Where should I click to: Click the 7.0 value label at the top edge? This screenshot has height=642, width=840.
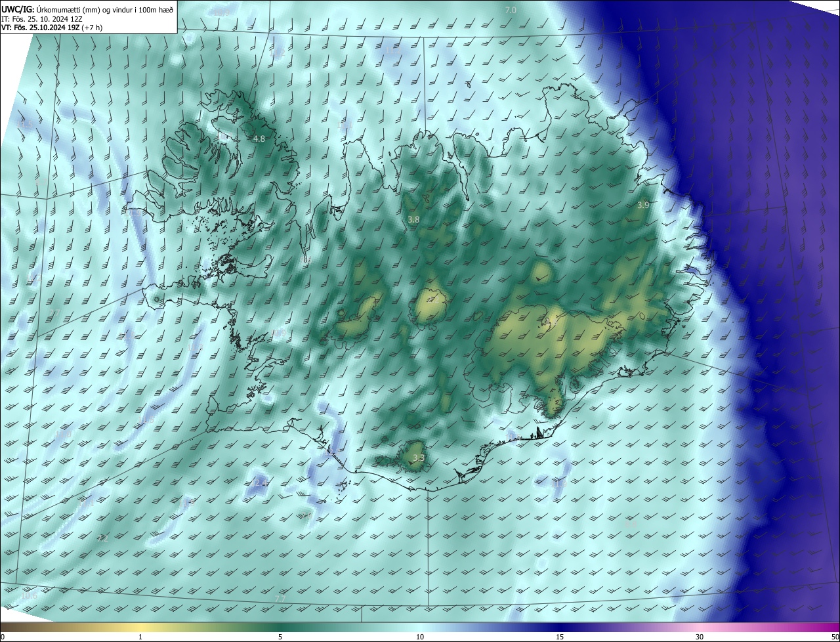click(x=511, y=11)
